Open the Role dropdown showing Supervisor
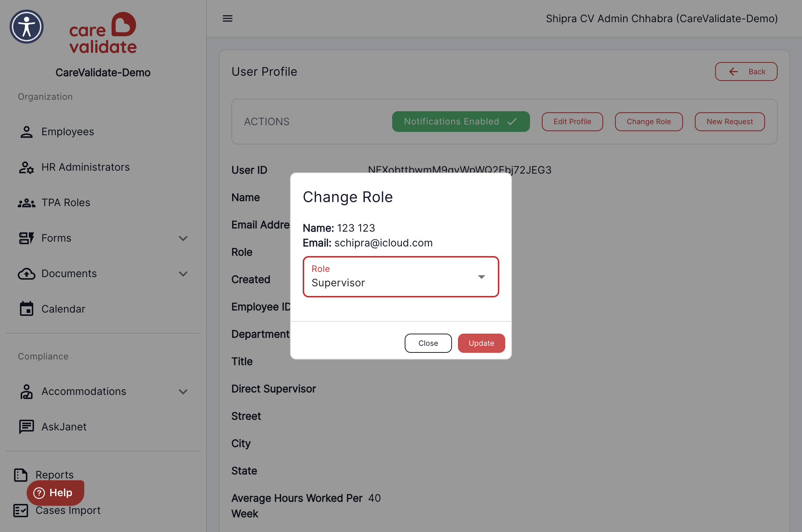This screenshot has width=802, height=532. click(x=401, y=277)
